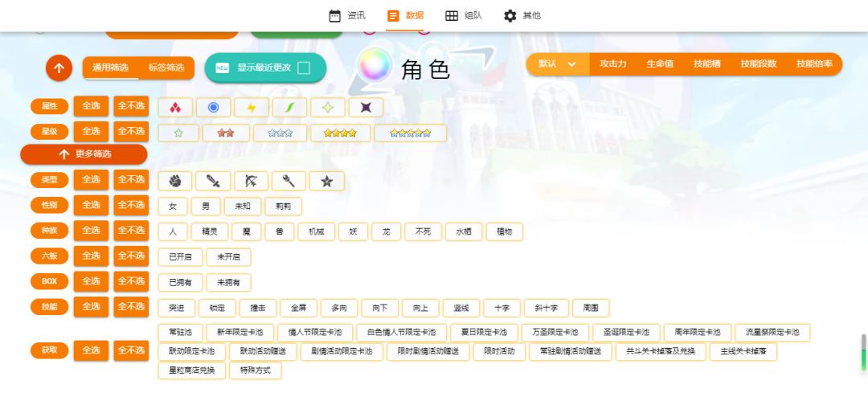Sort by 技能槽
This screenshot has height=397, width=868.
707,63
